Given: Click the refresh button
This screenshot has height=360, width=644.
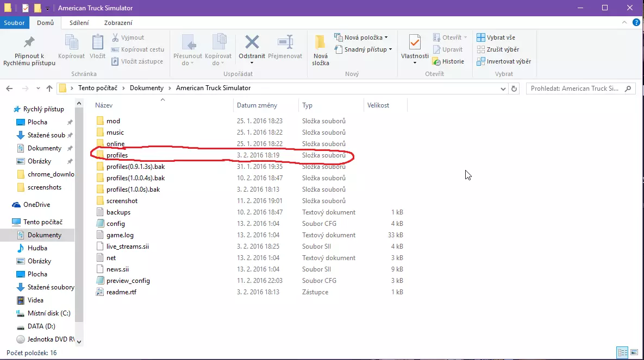Looking at the screenshot, I should pos(514,89).
